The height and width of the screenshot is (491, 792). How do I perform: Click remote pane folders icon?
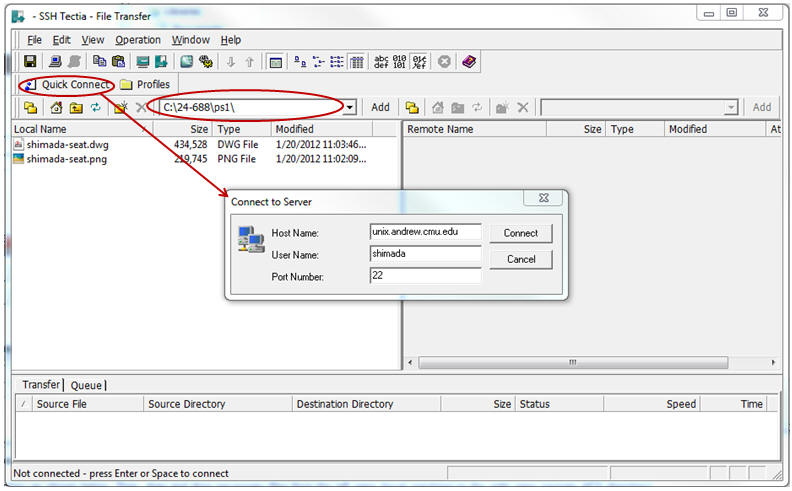[412, 107]
